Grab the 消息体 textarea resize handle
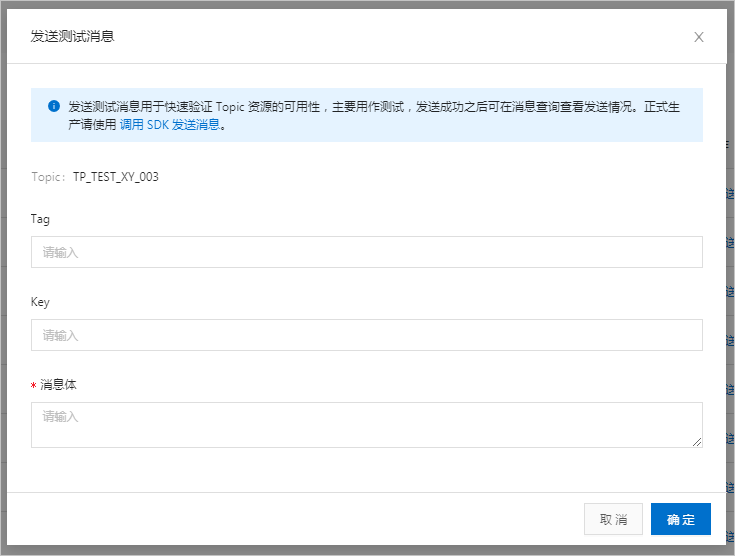This screenshot has height=556, width=735. pyautogui.click(x=697, y=442)
